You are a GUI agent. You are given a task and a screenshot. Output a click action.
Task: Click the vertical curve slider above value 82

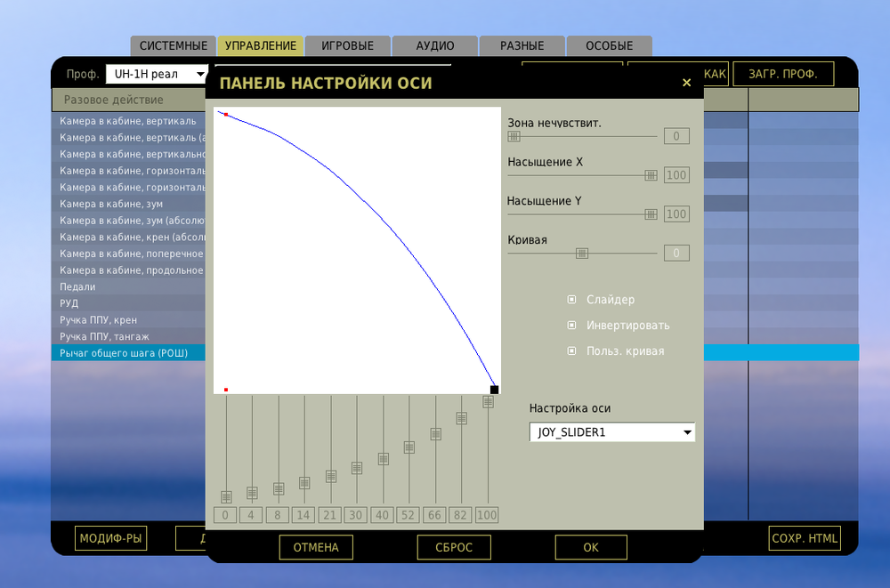(x=461, y=418)
